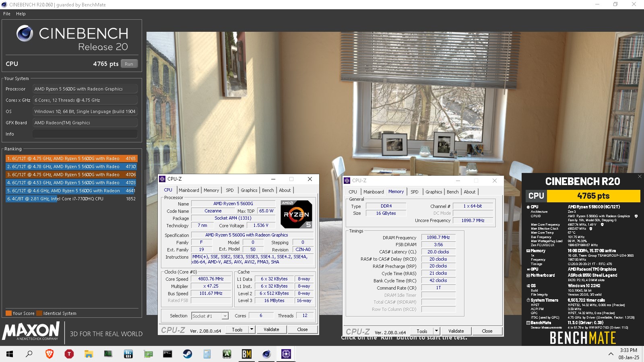
Task: Show hidden system tray icons chevron
Action: [611, 354]
